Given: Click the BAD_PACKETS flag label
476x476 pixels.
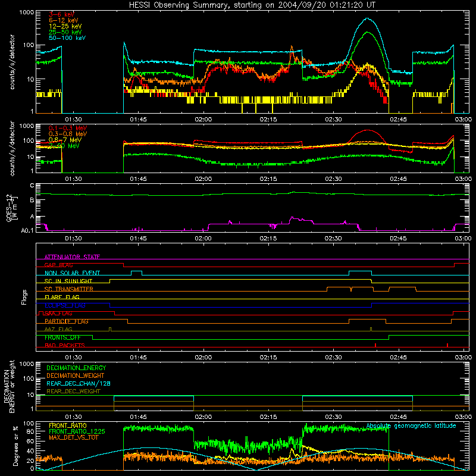Looking at the screenshot, I should [x=65, y=345].
